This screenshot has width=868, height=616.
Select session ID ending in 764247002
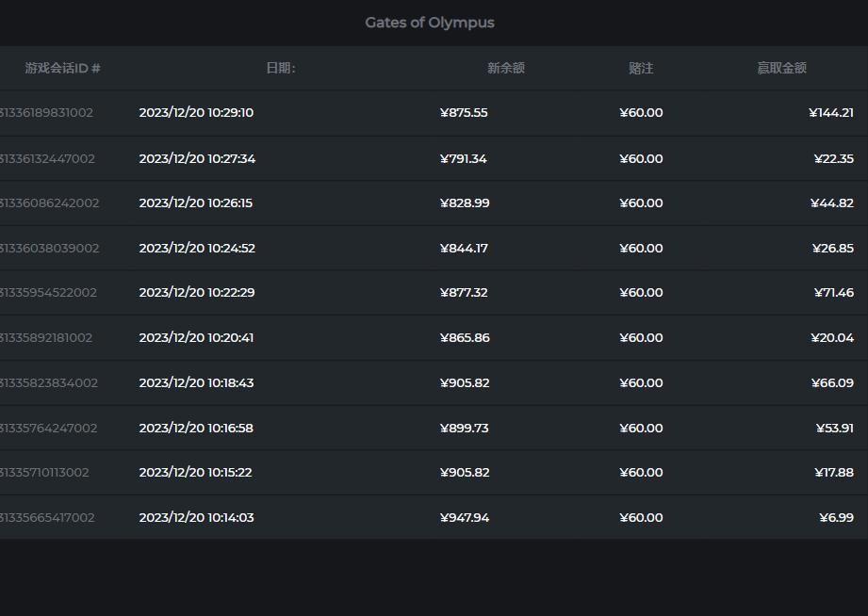pyautogui.click(x=49, y=429)
